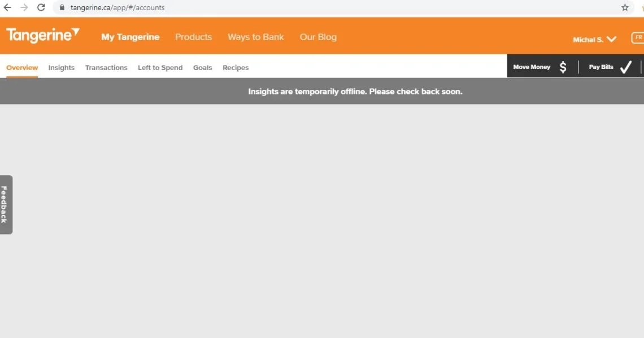
Task: Open Our Blog
Action: point(317,37)
